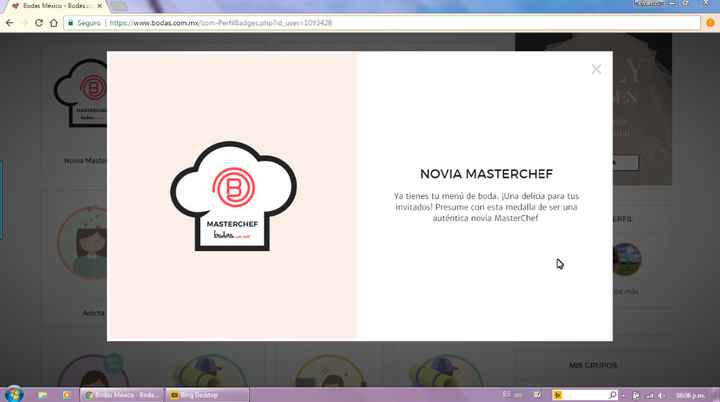The height and width of the screenshot is (402, 720).
Task: Click the Bing Desktop search box in taskbar
Action: click(580, 394)
